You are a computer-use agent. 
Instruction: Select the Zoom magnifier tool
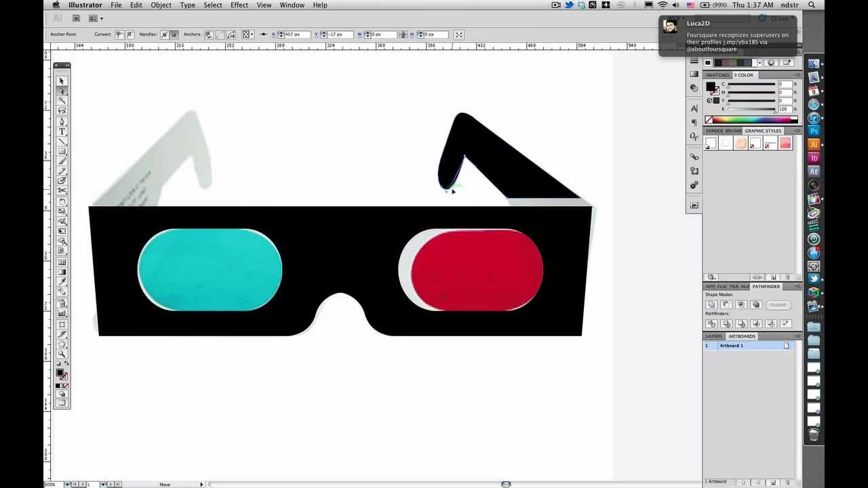[x=62, y=354]
